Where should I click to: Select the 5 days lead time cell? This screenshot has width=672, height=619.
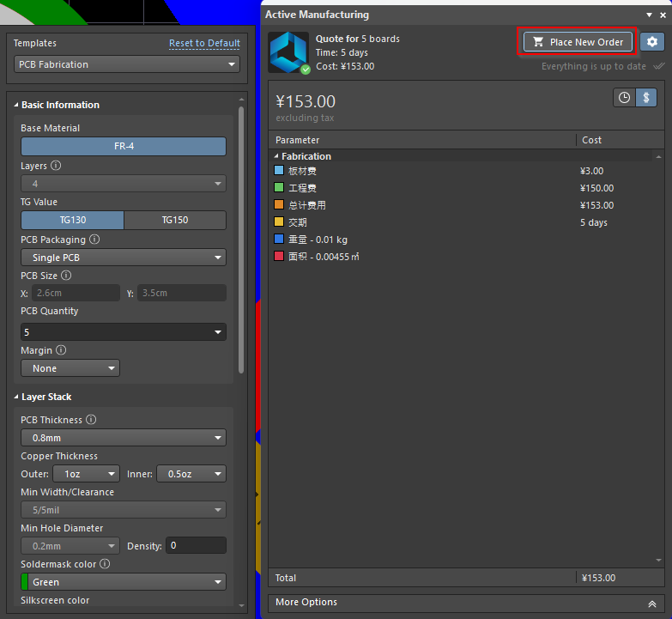click(594, 222)
